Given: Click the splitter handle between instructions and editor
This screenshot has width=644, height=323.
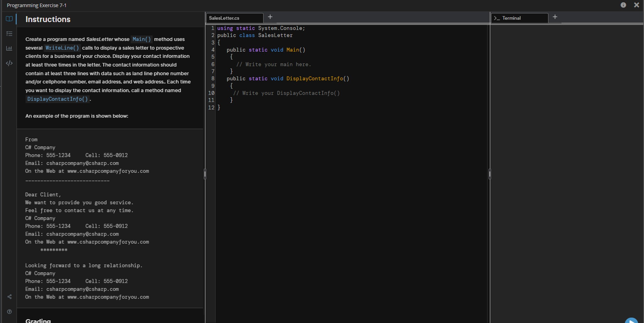Looking at the screenshot, I should pyautogui.click(x=205, y=174).
